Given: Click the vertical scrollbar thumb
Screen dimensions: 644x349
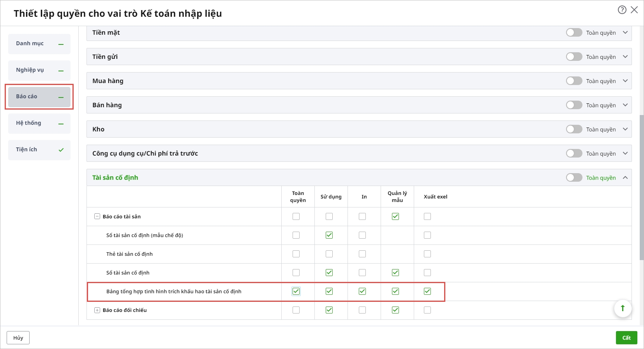Looking at the screenshot, I should point(641,187).
